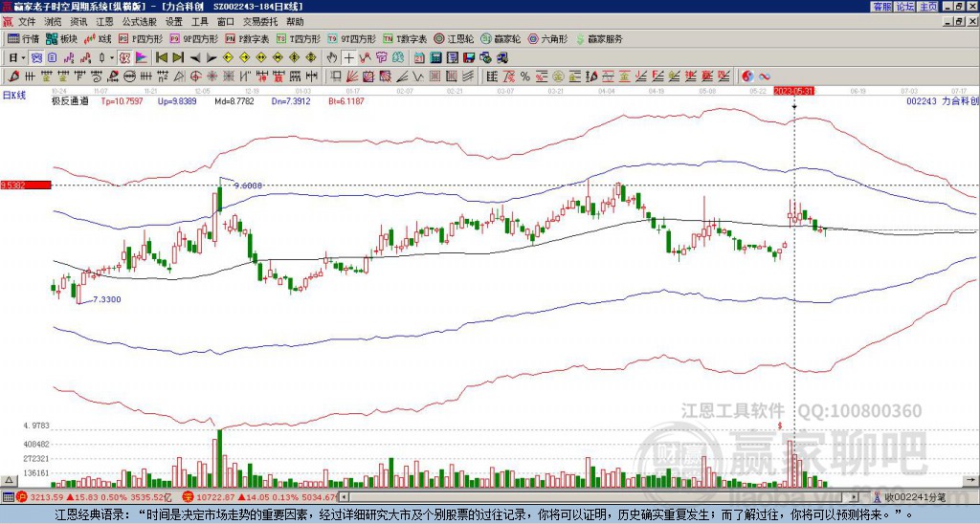The width and height of the screenshot is (980, 524).
Task: Open the P数字表 tool
Action: pos(248,38)
